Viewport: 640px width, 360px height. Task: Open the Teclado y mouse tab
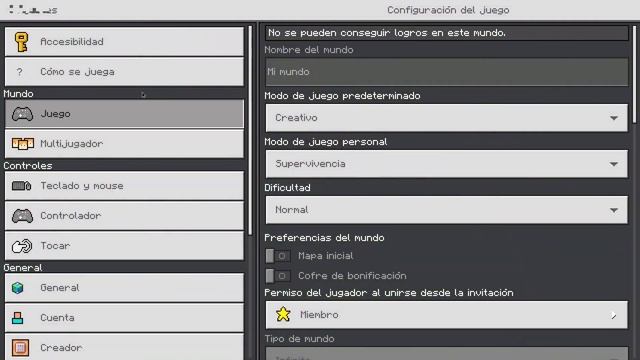tap(124, 186)
